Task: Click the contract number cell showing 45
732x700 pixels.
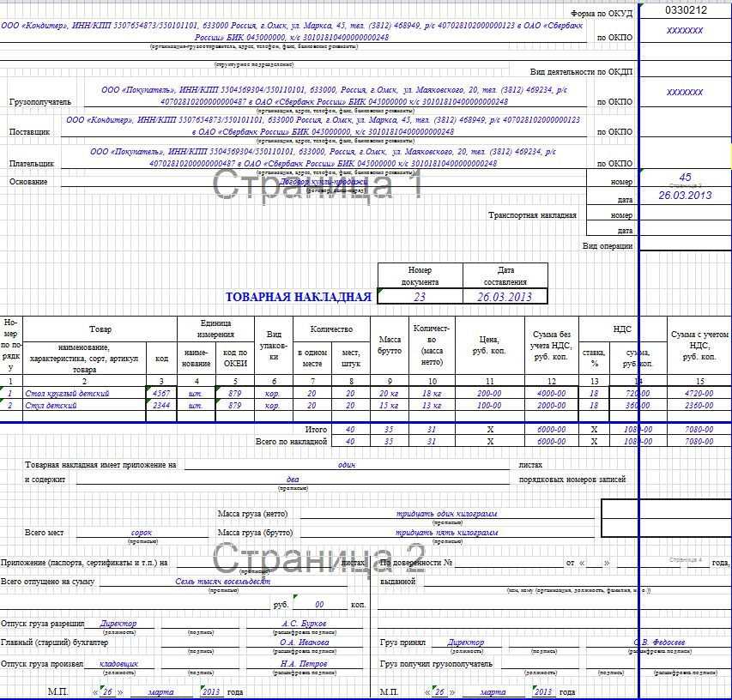Action: click(686, 178)
